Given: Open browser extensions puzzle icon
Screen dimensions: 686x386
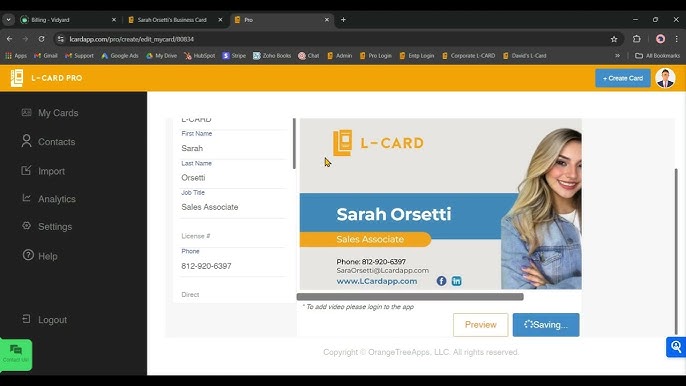Looking at the screenshot, I should 637,39.
